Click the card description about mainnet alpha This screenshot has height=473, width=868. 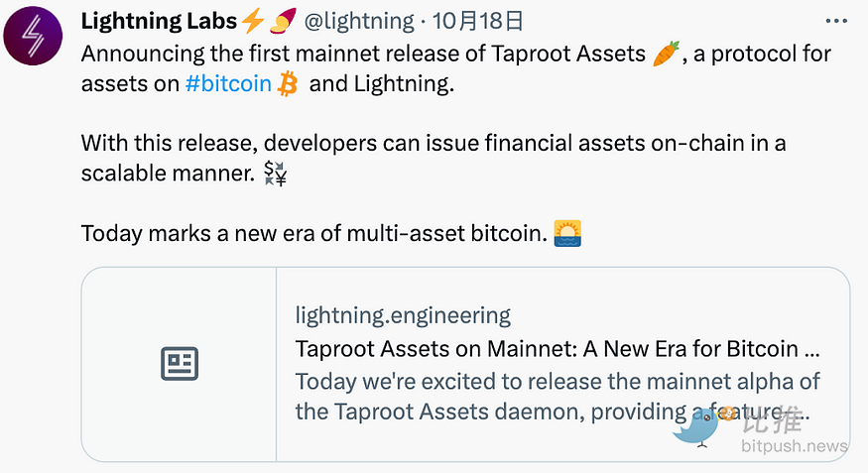(558, 396)
